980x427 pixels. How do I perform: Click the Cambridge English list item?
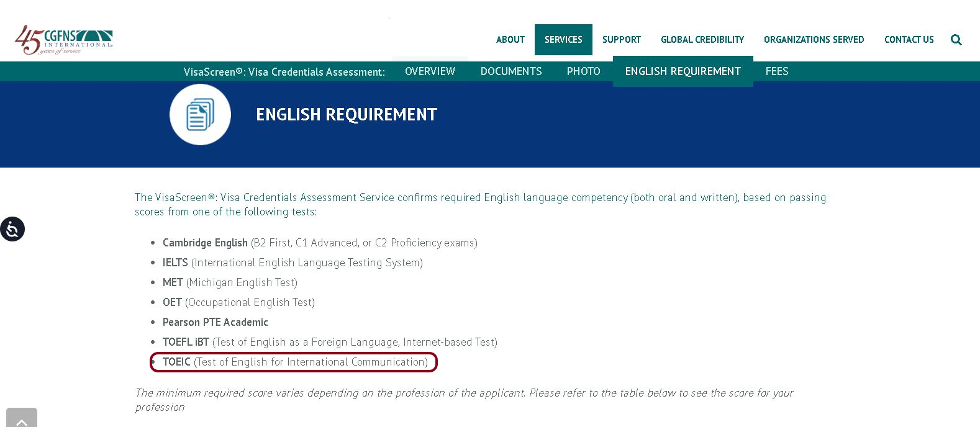(x=320, y=243)
